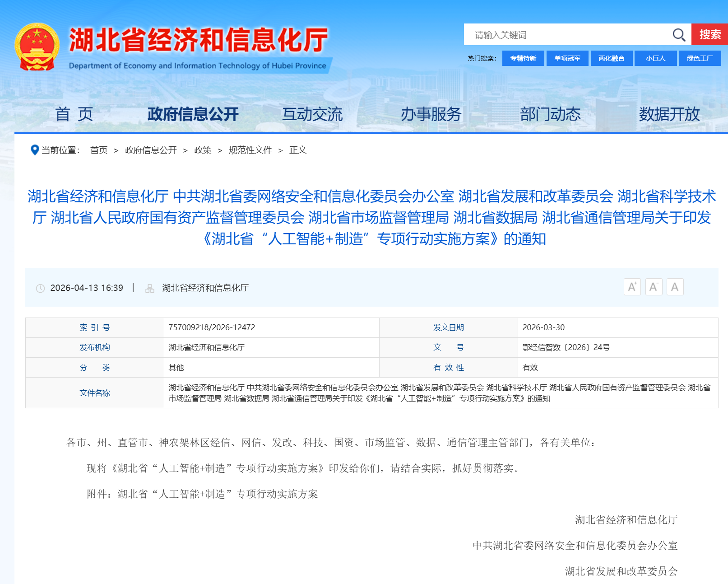
Task: Click the organization icon beside 湖北省经济和信息化厅
Action: point(150,288)
